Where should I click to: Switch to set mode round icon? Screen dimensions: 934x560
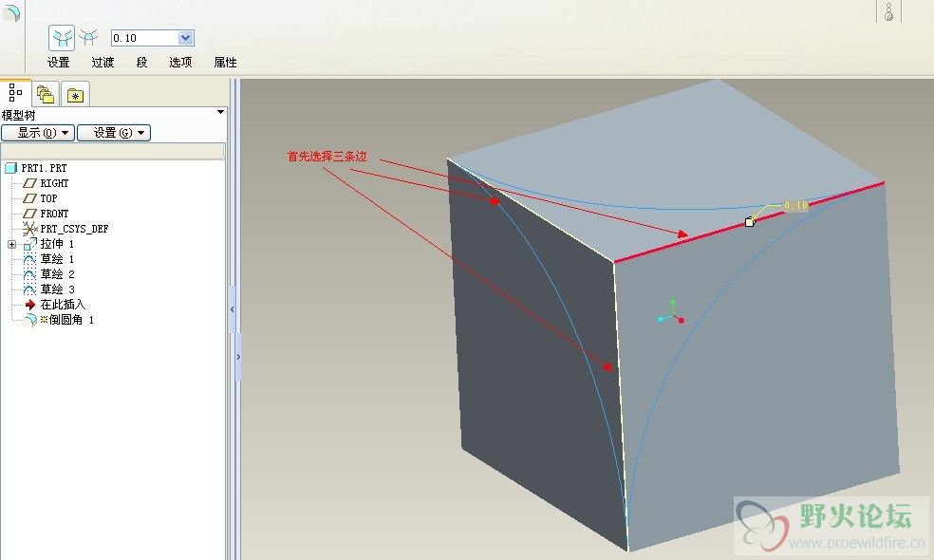coord(62,38)
